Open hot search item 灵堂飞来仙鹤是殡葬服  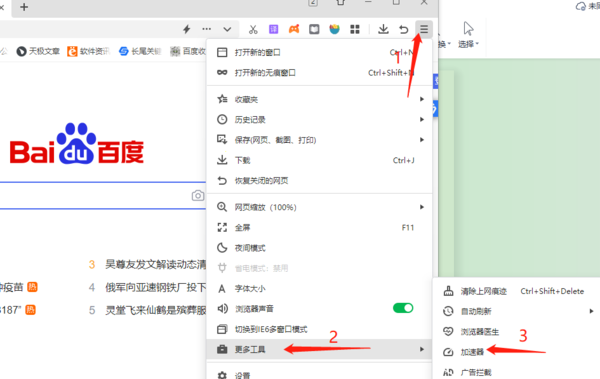click(x=156, y=310)
